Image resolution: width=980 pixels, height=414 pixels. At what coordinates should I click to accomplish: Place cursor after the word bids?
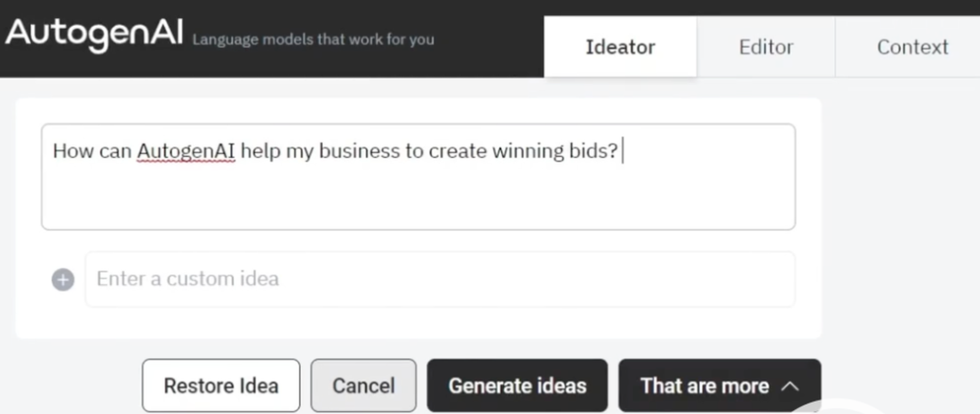coord(620,152)
